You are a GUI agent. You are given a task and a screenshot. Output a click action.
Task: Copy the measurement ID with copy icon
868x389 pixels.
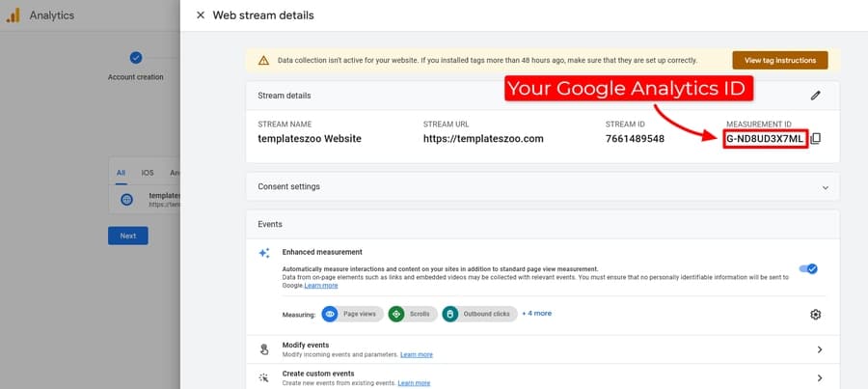[x=815, y=139]
